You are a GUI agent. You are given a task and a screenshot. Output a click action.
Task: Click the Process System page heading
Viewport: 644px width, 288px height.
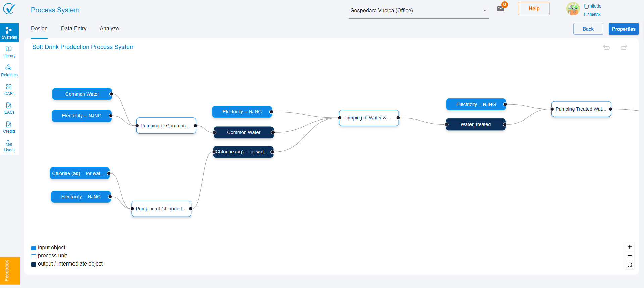[55, 10]
